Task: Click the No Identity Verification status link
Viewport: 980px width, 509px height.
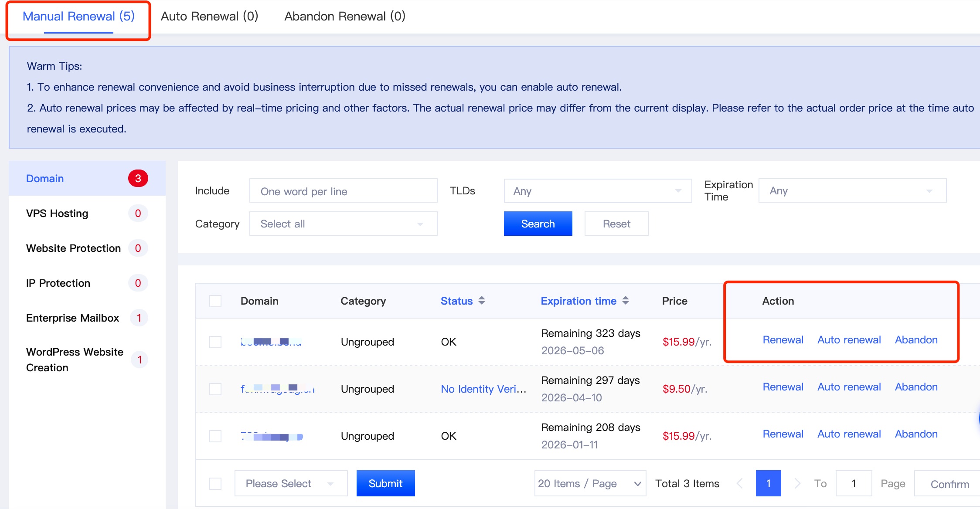Action: 483,389
